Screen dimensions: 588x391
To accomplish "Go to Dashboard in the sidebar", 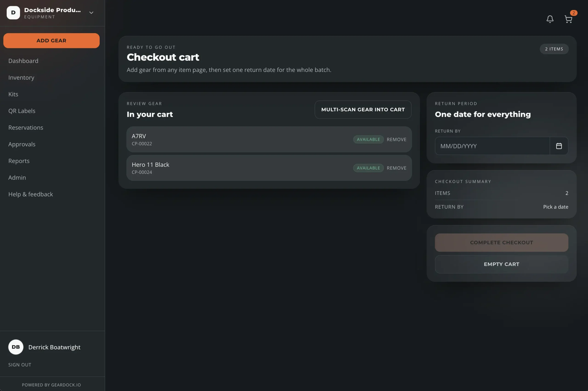I will point(23,61).
